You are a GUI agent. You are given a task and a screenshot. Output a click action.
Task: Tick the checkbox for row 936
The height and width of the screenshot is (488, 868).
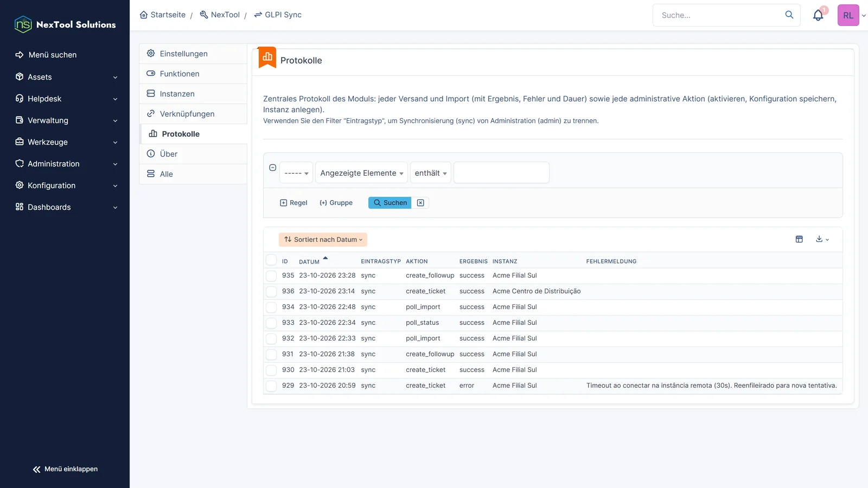(271, 292)
